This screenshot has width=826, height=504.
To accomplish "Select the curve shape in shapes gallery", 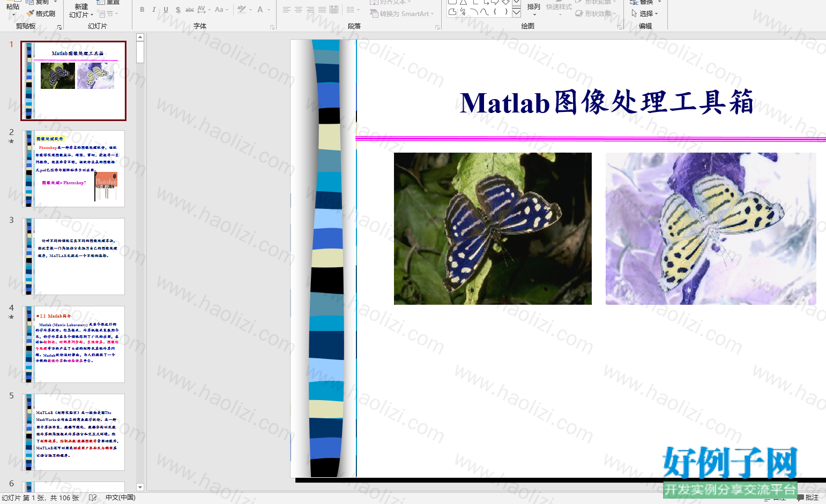I will [x=485, y=11].
